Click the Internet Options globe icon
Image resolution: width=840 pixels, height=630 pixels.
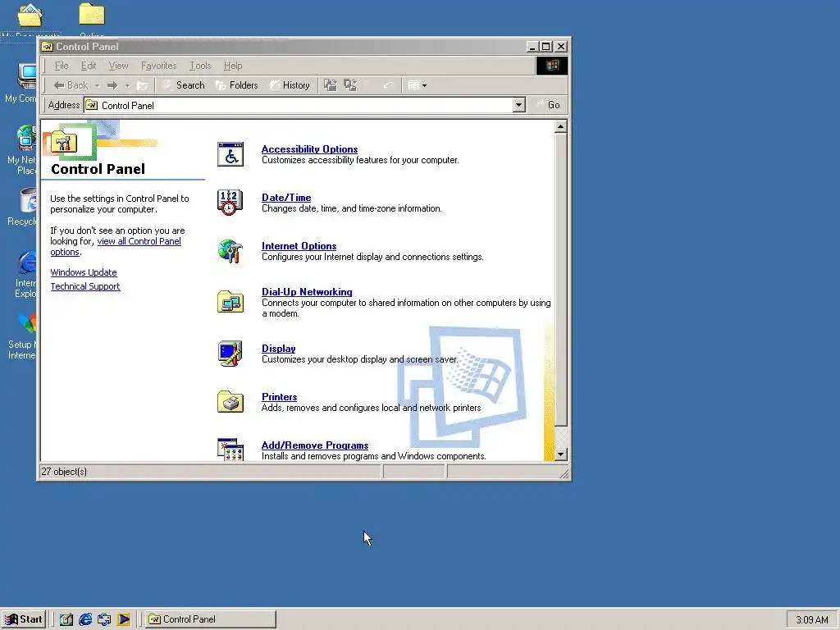click(x=231, y=251)
